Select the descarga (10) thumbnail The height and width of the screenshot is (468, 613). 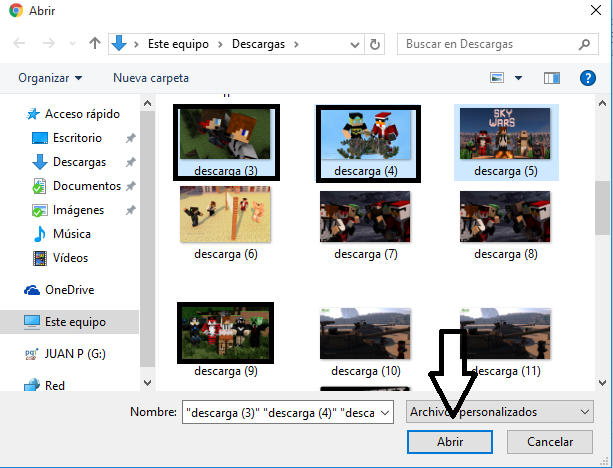click(365, 334)
